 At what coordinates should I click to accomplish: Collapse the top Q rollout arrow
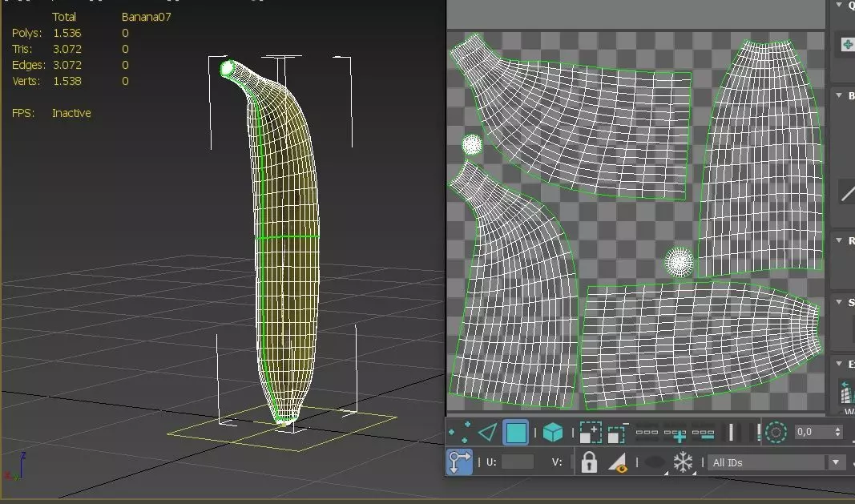(x=839, y=5)
